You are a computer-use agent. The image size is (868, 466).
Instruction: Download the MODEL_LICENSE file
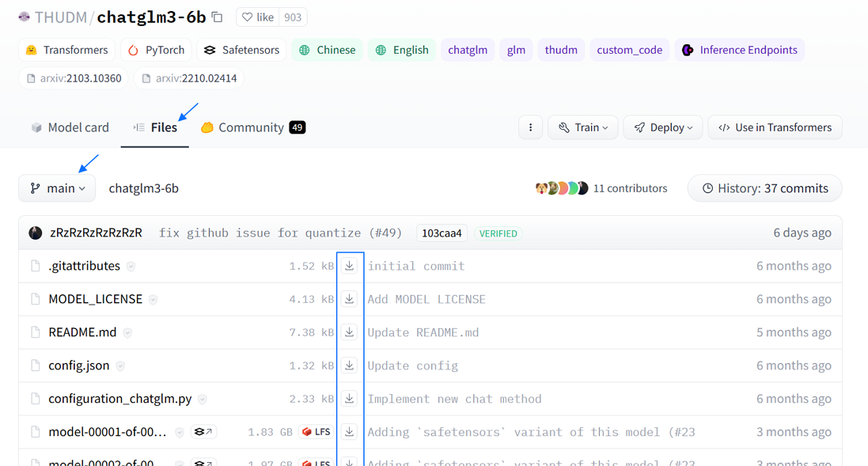click(349, 299)
